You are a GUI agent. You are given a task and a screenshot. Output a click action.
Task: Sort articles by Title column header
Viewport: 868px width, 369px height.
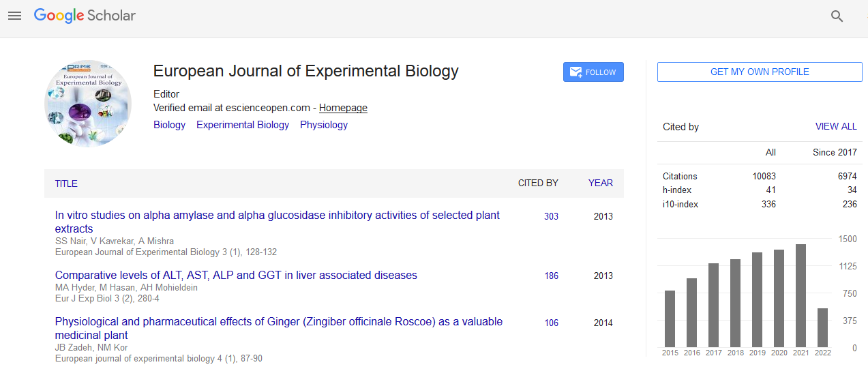[x=66, y=183]
